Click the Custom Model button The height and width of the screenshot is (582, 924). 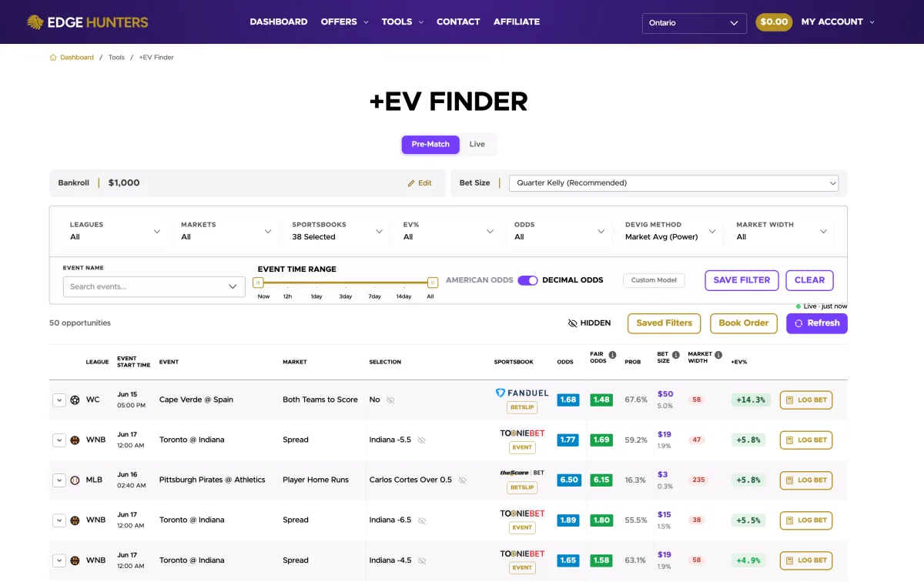[654, 280]
